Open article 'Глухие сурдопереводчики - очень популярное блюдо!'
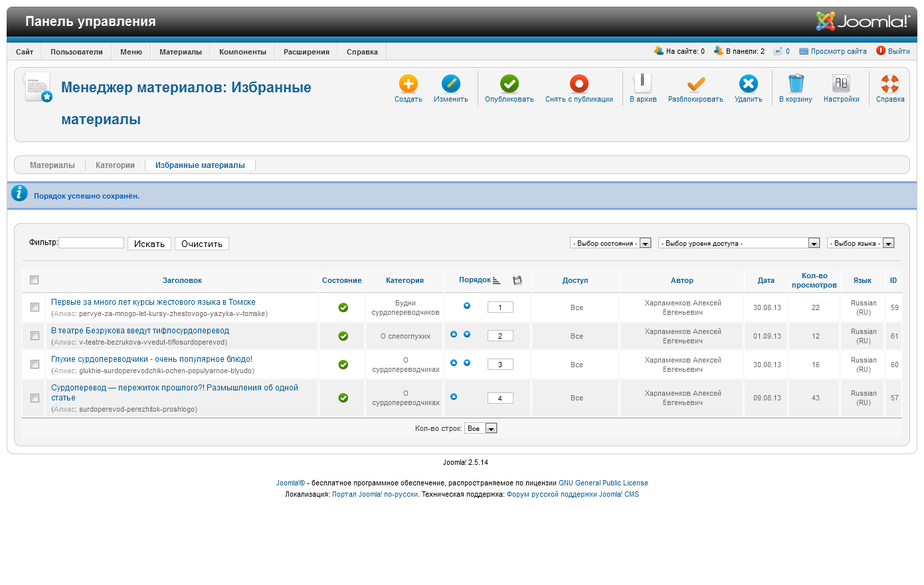This screenshot has width=924, height=585. (152, 359)
